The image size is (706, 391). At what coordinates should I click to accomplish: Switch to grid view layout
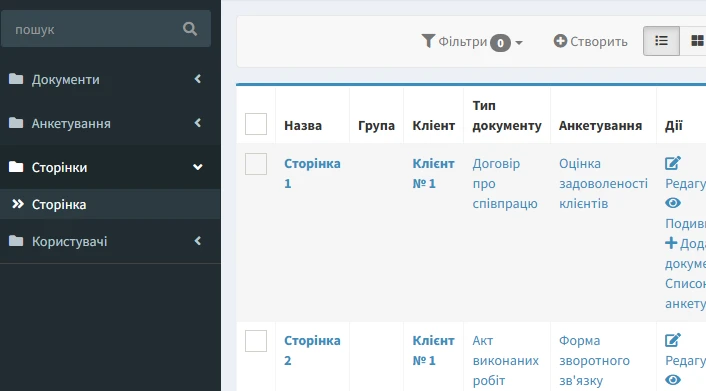coord(694,41)
